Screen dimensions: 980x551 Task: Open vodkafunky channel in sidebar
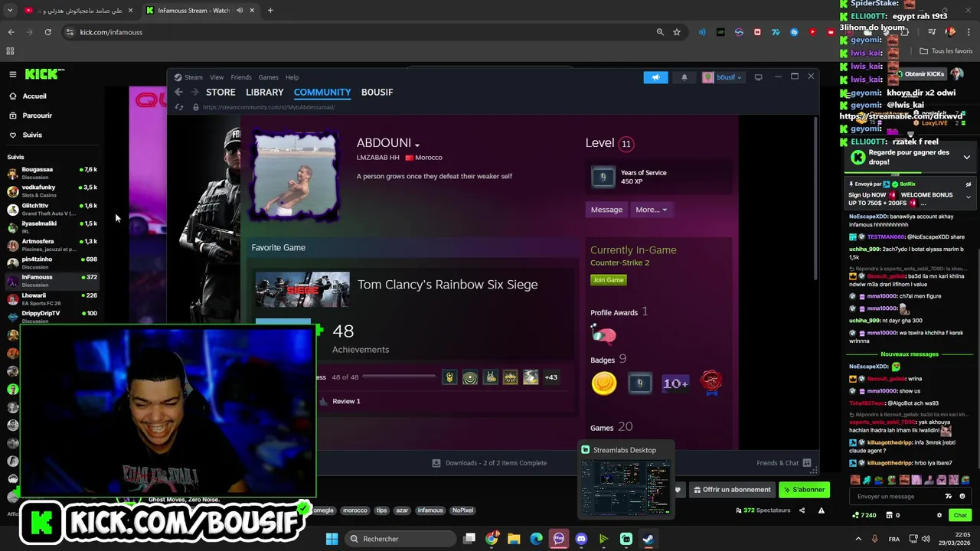(x=51, y=191)
